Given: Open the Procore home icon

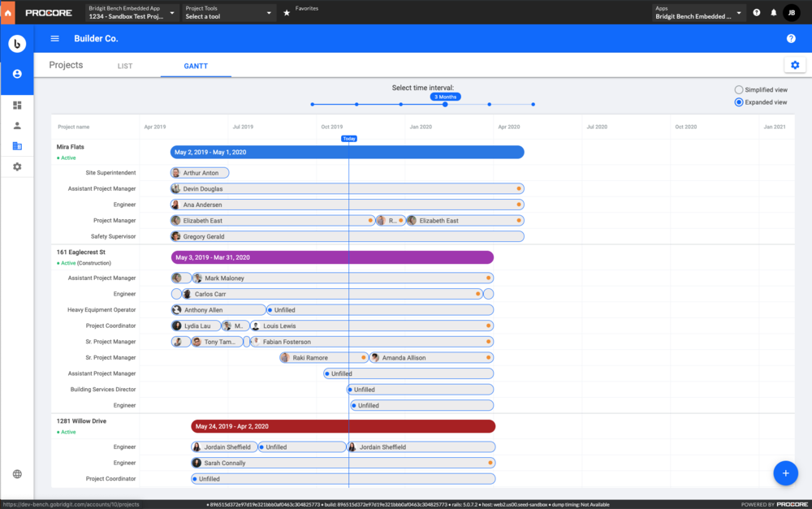Looking at the screenshot, I should pos(8,12).
